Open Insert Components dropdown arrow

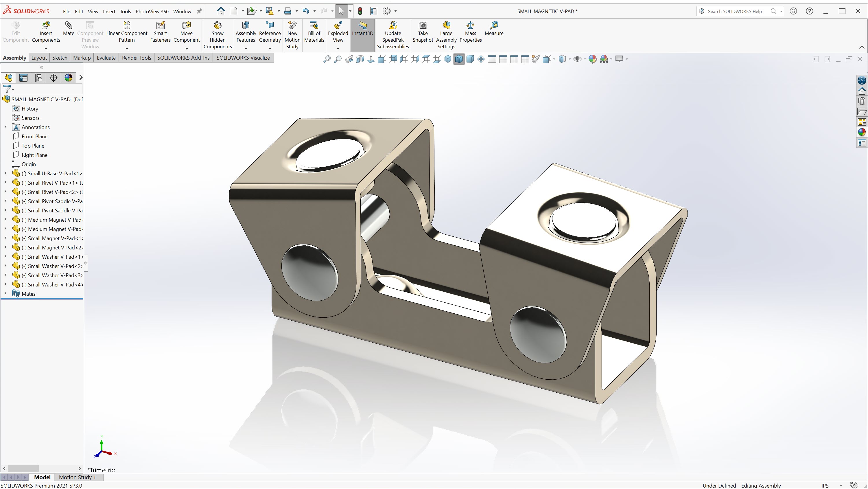[x=46, y=49]
